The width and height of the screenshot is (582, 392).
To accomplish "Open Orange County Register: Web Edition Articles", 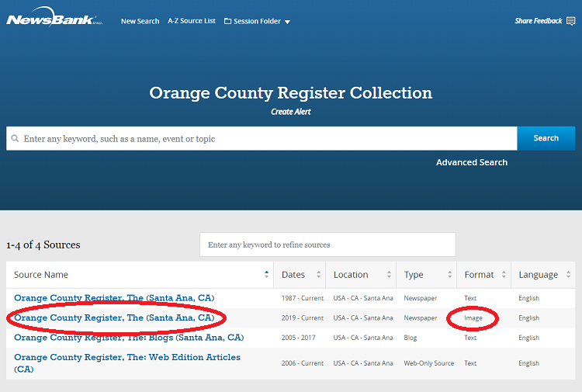I will click(127, 363).
